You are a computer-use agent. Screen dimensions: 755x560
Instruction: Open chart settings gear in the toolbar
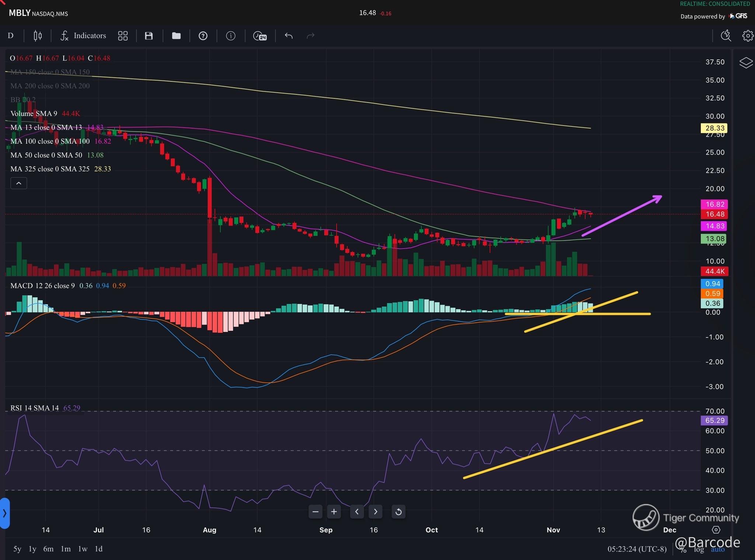pos(748,36)
